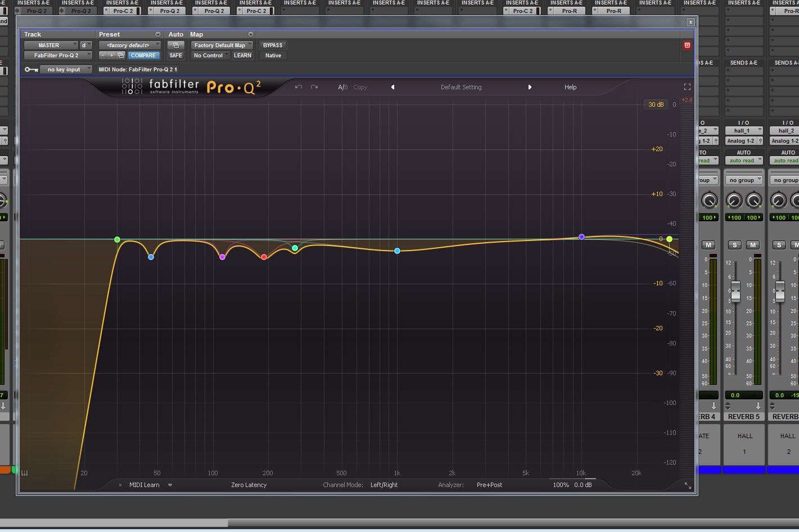Select the yellow high-cut band node

(x=669, y=239)
